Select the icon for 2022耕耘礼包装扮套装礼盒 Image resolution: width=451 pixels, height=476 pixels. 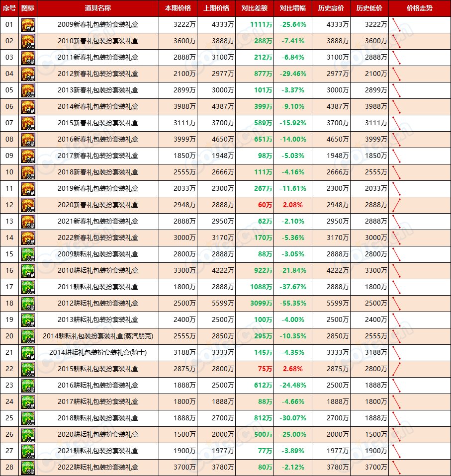pyautogui.click(x=28, y=468)
